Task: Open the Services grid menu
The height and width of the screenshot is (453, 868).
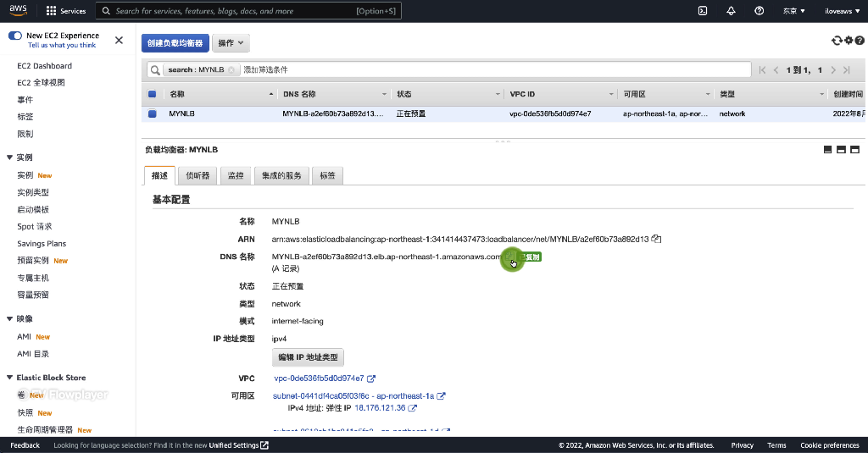Action: coord(66,10)
